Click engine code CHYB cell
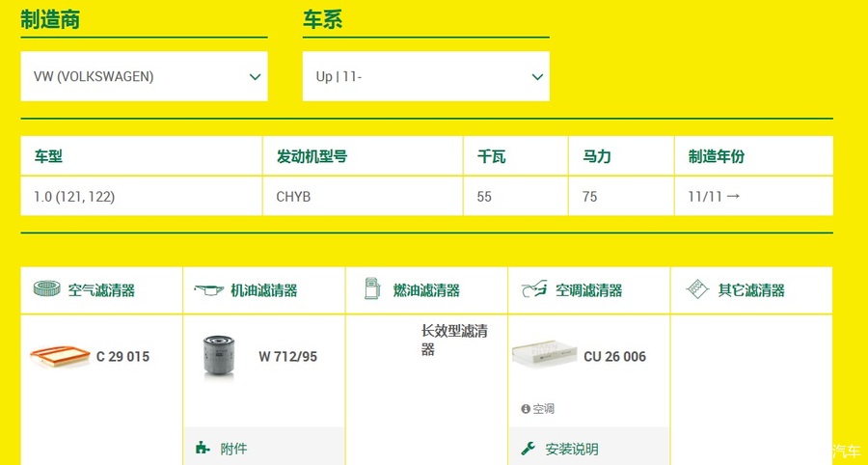This screenshot has width=868, height=465. 363,197
